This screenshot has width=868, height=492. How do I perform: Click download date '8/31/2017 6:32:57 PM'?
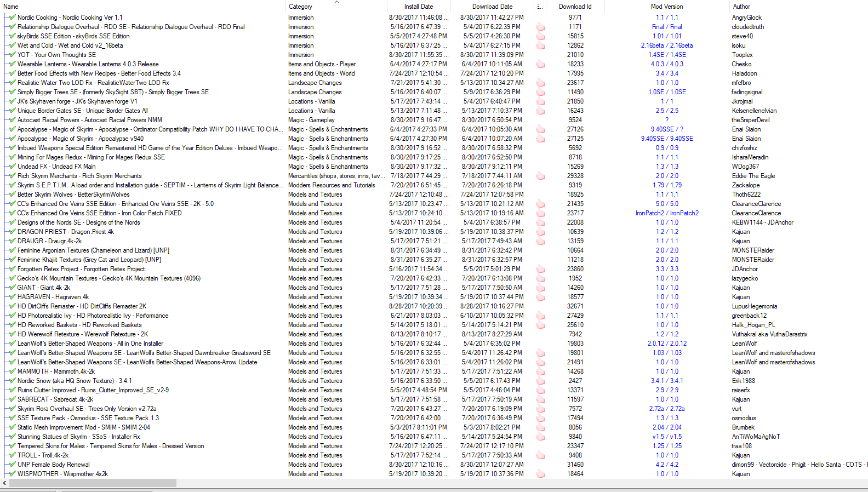click(492, 260)
